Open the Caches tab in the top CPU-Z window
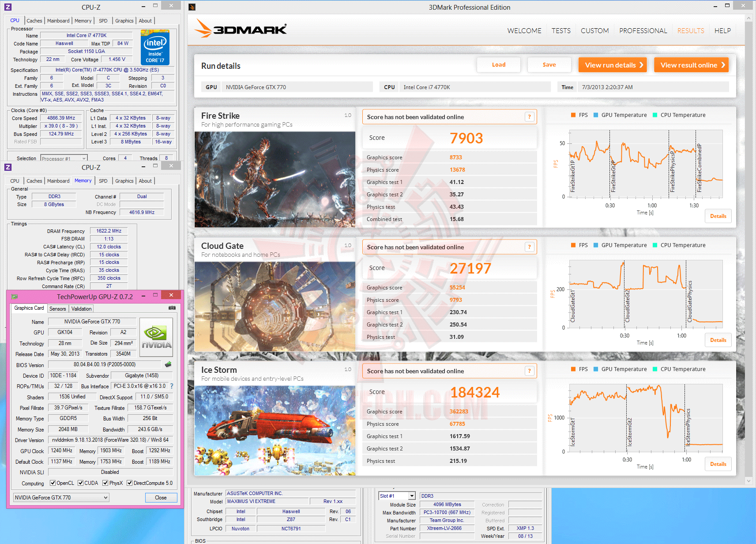 tap(34, 21)
